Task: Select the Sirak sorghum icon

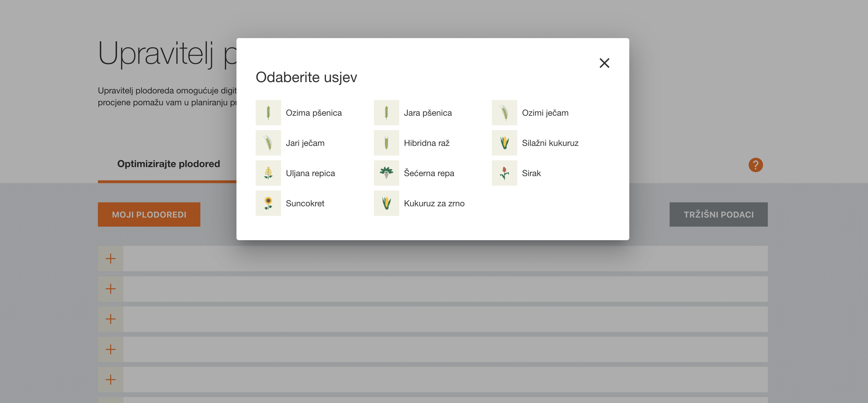Action: pos(505,173)
